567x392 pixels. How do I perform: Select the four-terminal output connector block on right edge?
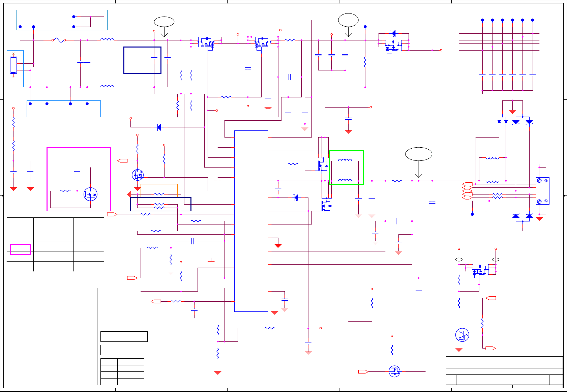click(x=543, y=191)
